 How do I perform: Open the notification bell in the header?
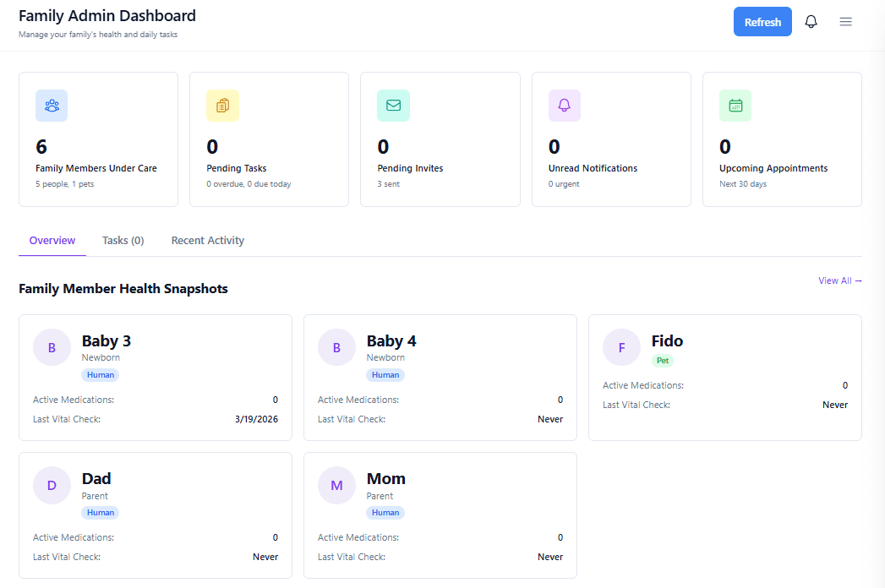pos(811,20)
